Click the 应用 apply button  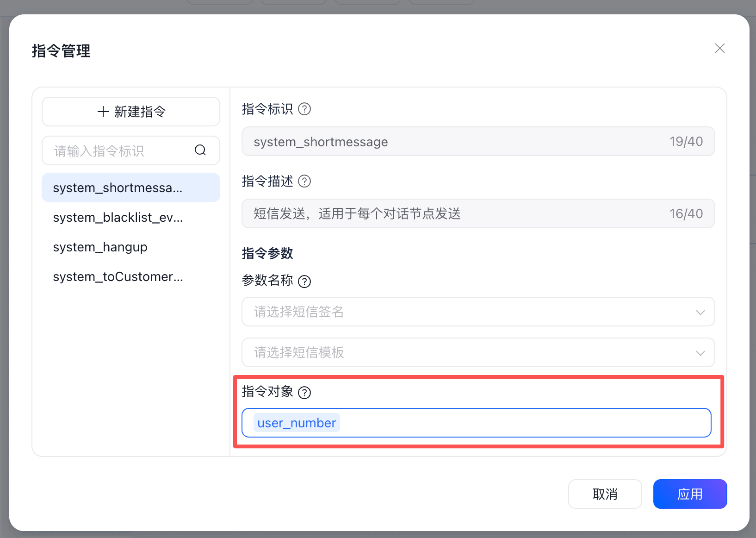pos(690,494)
